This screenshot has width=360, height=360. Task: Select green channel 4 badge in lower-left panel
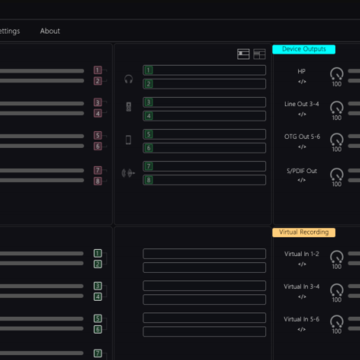click(x=97, y=297)
